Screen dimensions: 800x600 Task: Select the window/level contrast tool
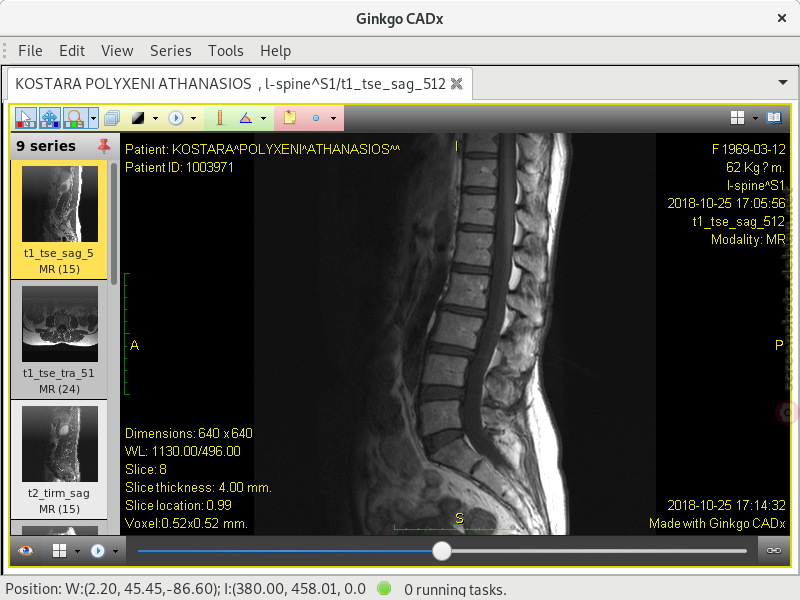tap(138, 118)
